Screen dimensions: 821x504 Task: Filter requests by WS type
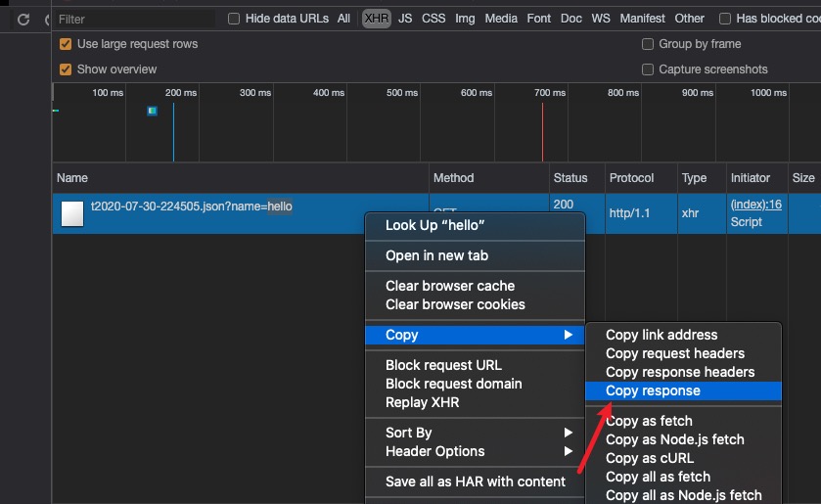pyautogui.click(x=601, y=19)
